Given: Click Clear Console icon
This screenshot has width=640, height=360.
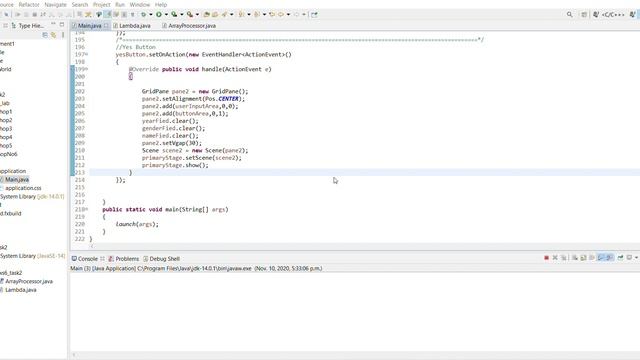Looking at the screenshot, I should (x=574, y=258).
